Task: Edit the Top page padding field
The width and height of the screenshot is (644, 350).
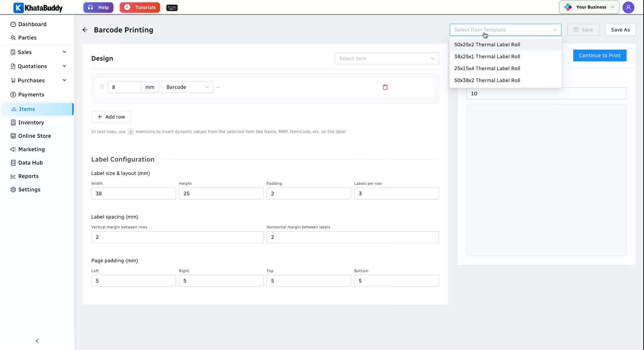Action: click(x=309, y=281)
